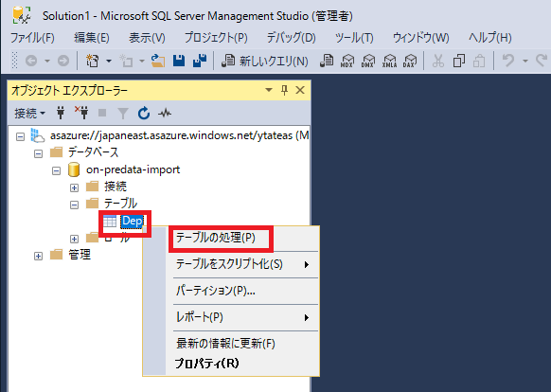Click the Save disk icon

click(x=179, y=61)
